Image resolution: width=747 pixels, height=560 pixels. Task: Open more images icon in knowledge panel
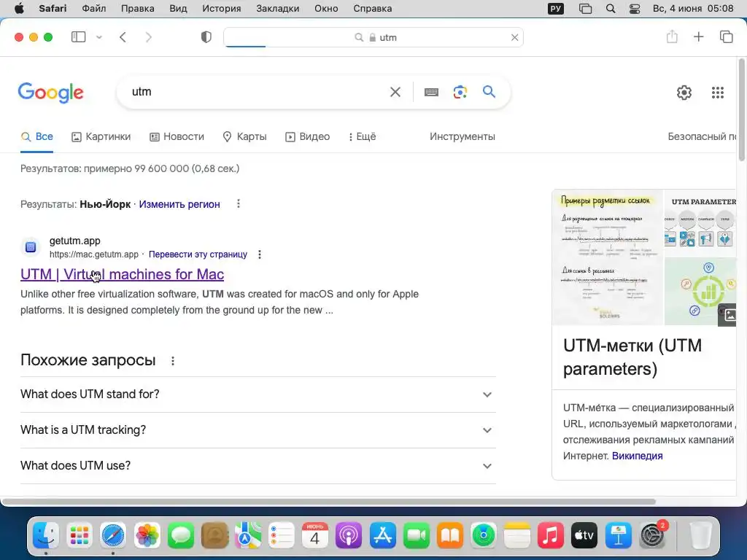point(728,315)
